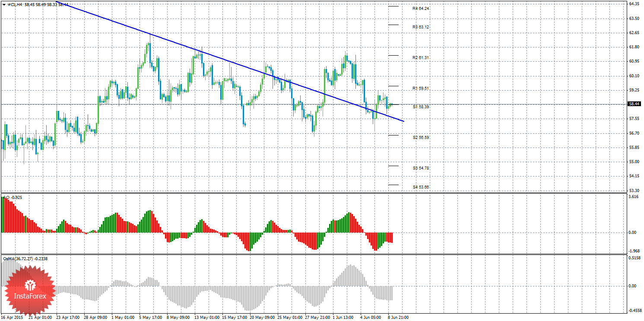The height and width of the screenshot is (321, 644).
Task: Click the 21 Apr 01:00 time label
Action: tap(40, 317)
